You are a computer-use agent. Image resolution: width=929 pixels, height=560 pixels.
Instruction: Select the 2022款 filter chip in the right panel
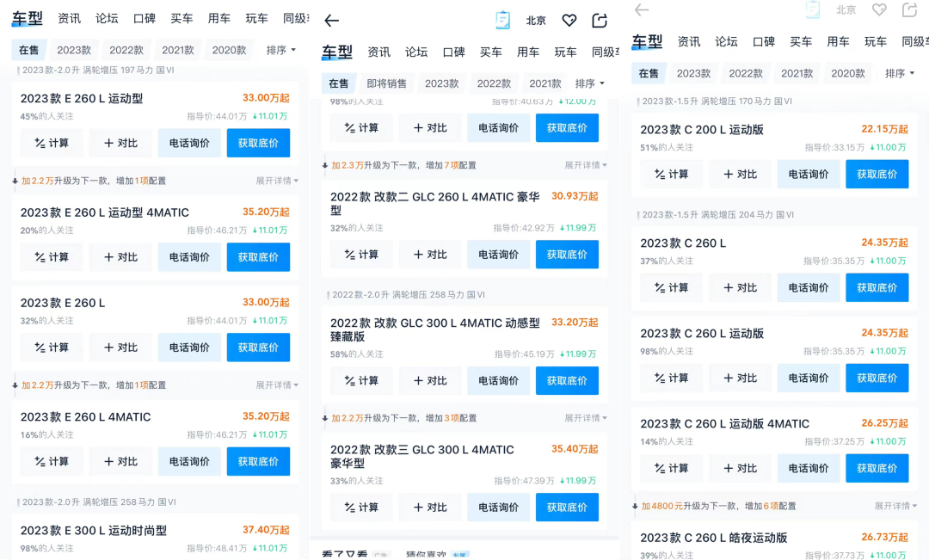click(x=746, y=73)
